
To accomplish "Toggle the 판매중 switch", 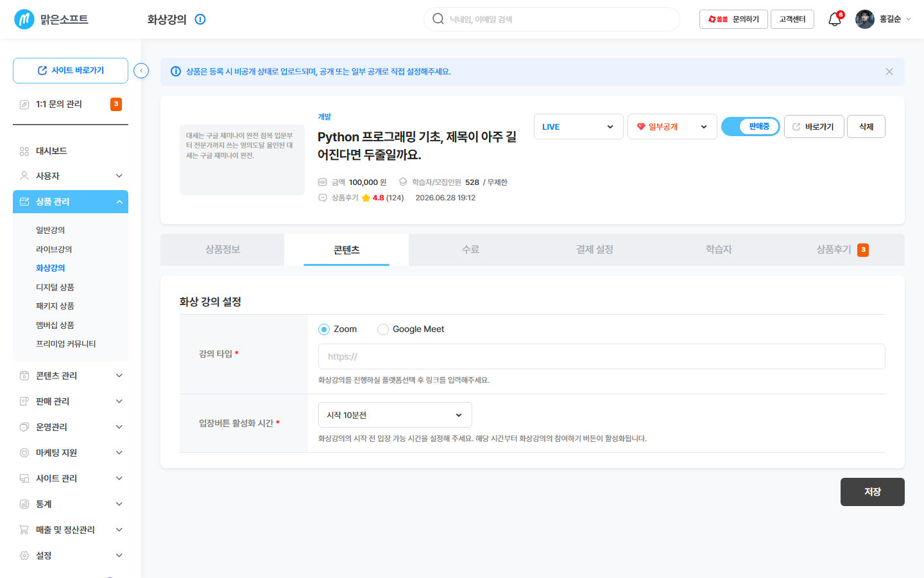I will tap(751, 127).
